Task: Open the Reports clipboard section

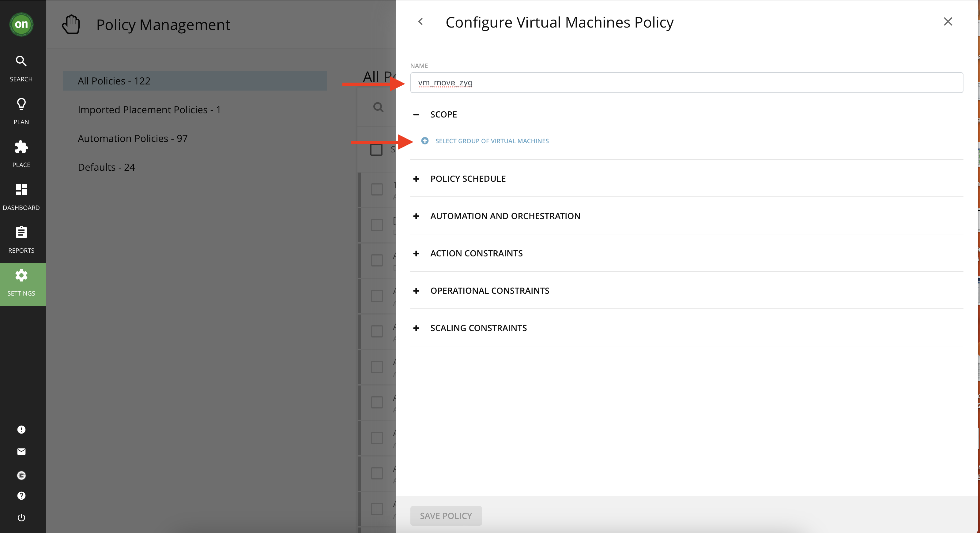Action: (x=21, y=240)
